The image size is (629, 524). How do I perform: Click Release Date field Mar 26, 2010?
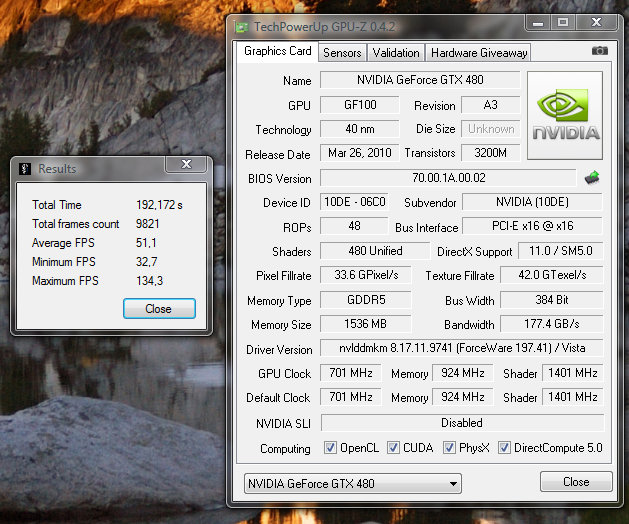[x=360, y=153]
